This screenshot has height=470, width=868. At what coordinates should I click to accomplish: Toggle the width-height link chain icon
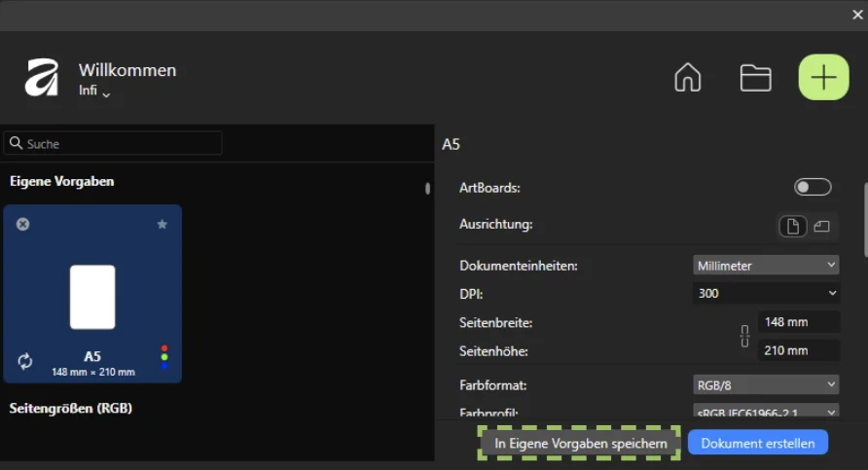744,336
